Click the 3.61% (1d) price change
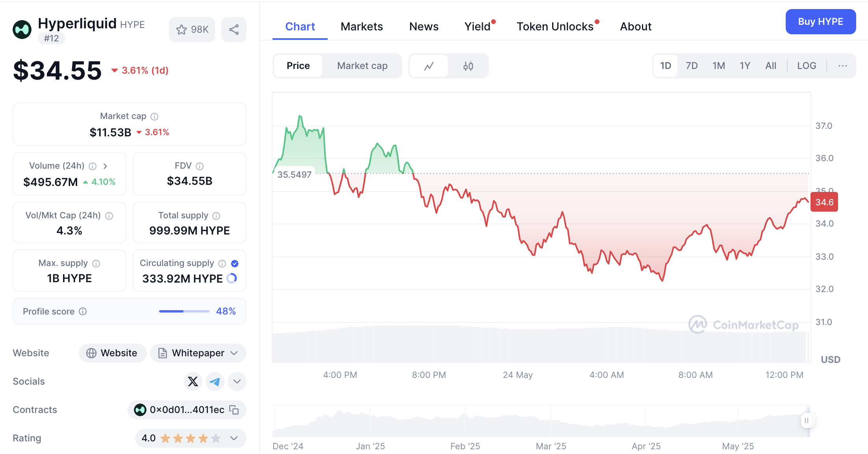Screen dimensions: 868x454 coord(140,71)
